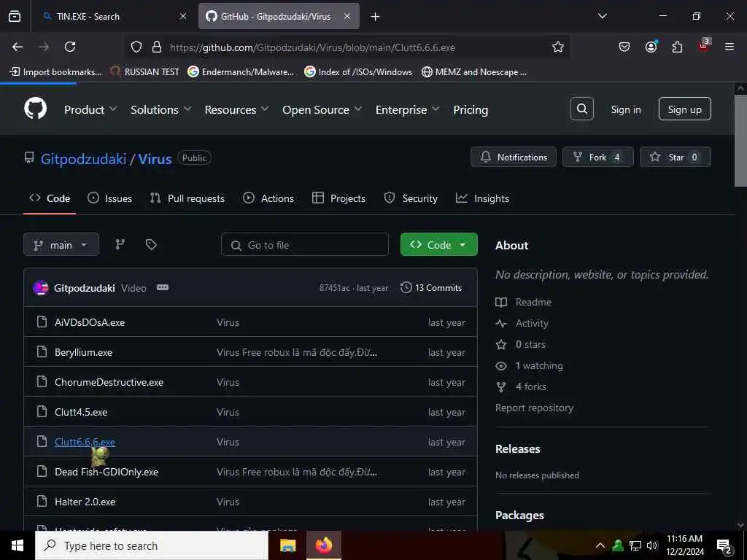Open the Firefox account icon
The width and height of the screenshot is (747, 560).
click(651, 47)
